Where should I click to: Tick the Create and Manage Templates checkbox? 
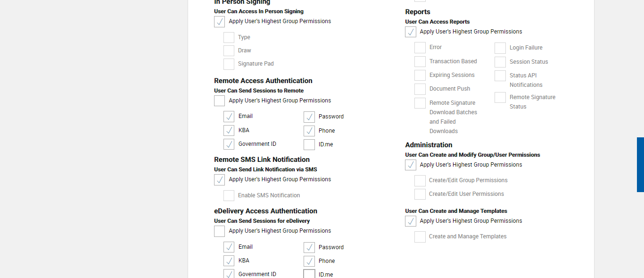click(420, 237)
